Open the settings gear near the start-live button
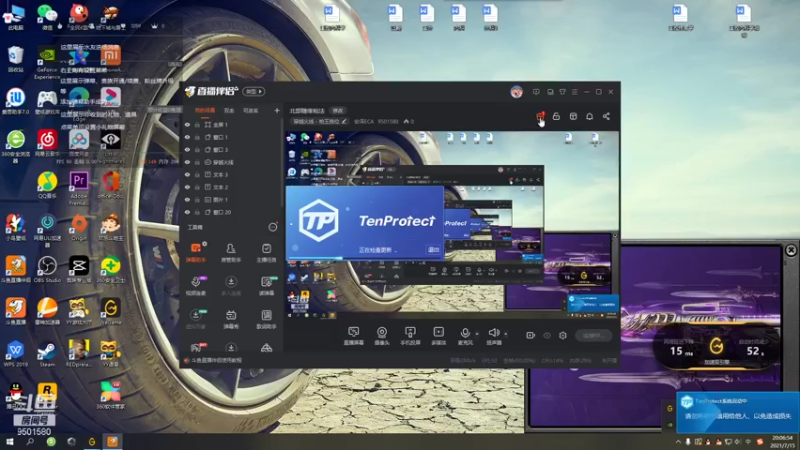Screen dimensions: 800x450 [563, 335]
